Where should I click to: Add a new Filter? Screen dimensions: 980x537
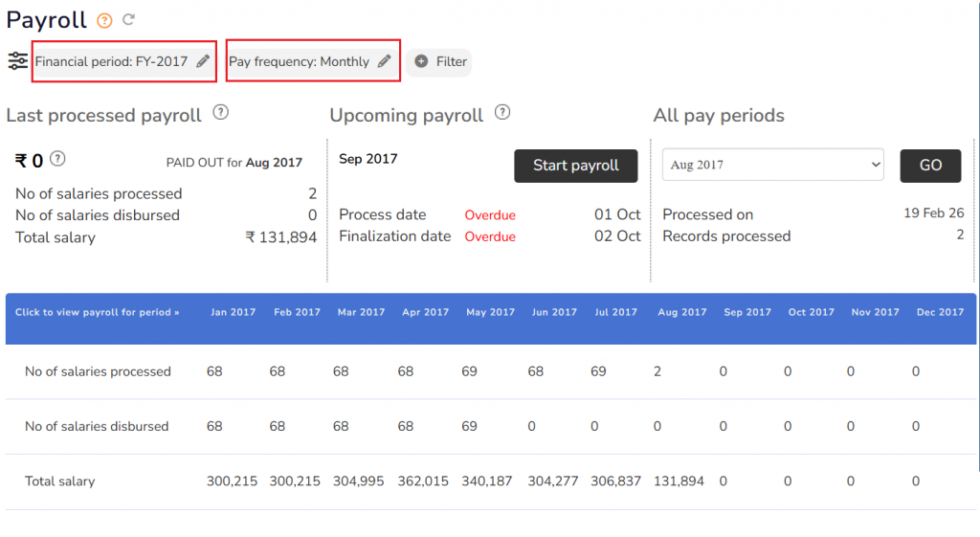tap(440, 61)
